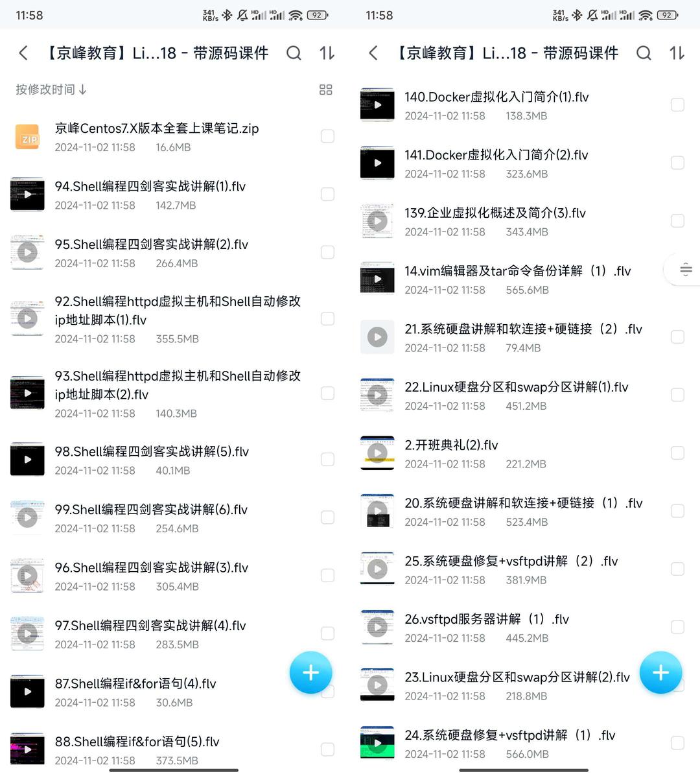Tap the search icon in right screen header

644,53
